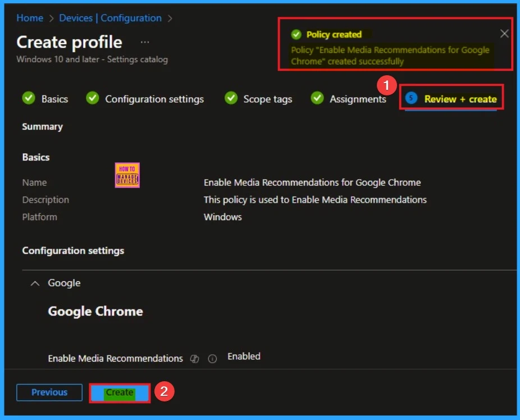520x420 pixels.
Task: Dismiss the Policy created notification
Action: pos(504,33)
